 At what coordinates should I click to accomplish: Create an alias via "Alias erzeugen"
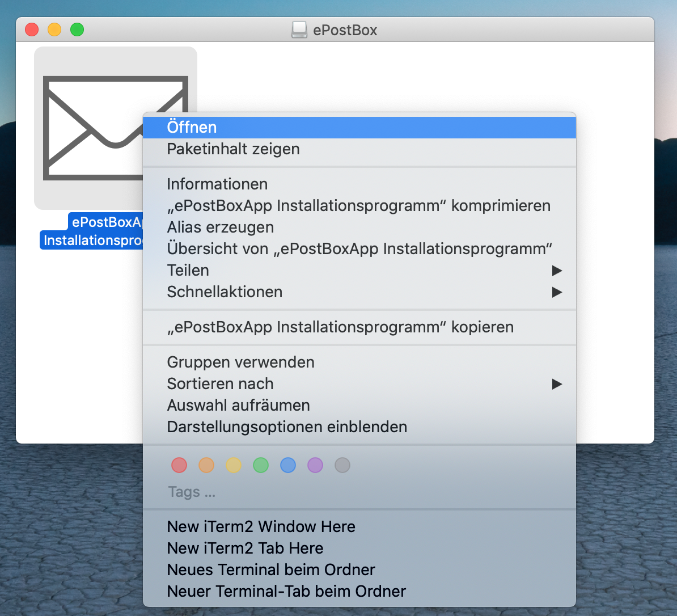220,227
